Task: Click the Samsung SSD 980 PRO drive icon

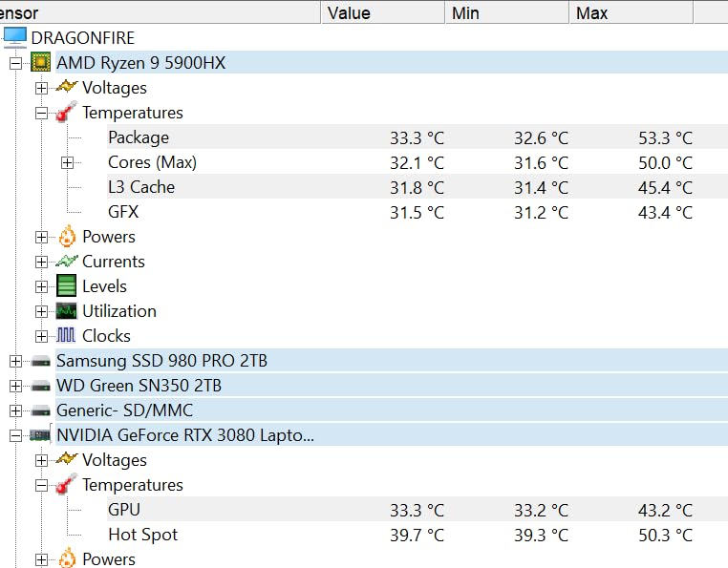Action: pyautogui.click(x=40, y=361)
